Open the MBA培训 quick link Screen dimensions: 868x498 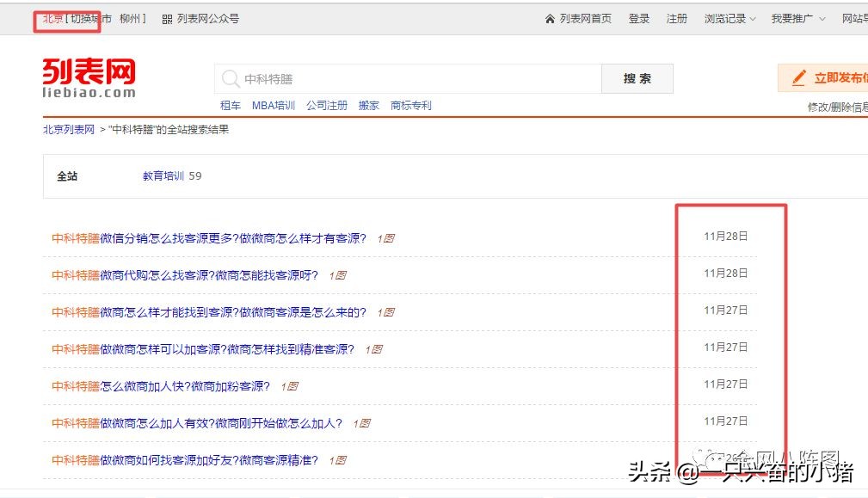point(274,106)
